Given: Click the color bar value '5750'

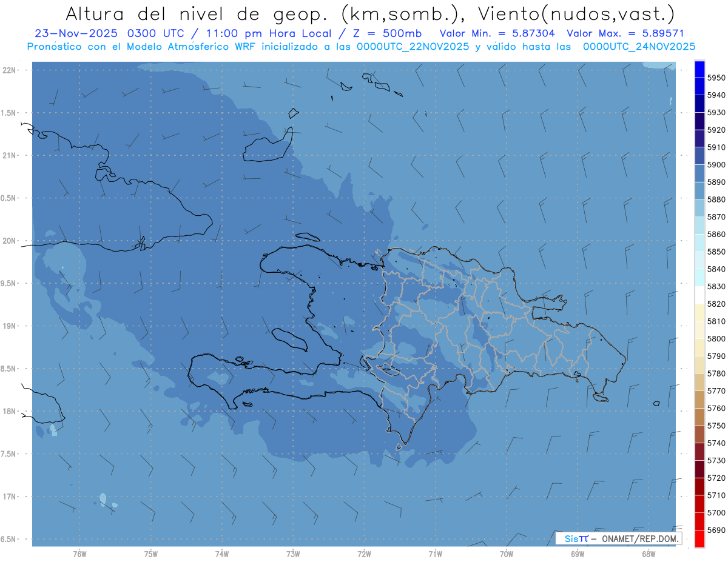Looking at the screenshot, I should (x=716, y=426).
